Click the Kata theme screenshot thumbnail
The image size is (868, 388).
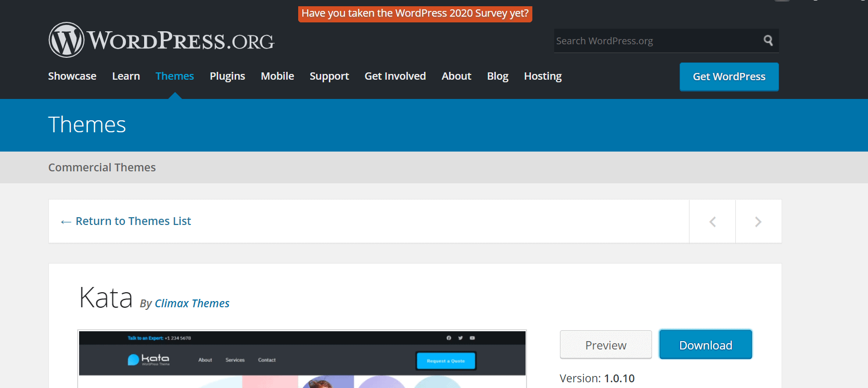[x=302, y=359]
